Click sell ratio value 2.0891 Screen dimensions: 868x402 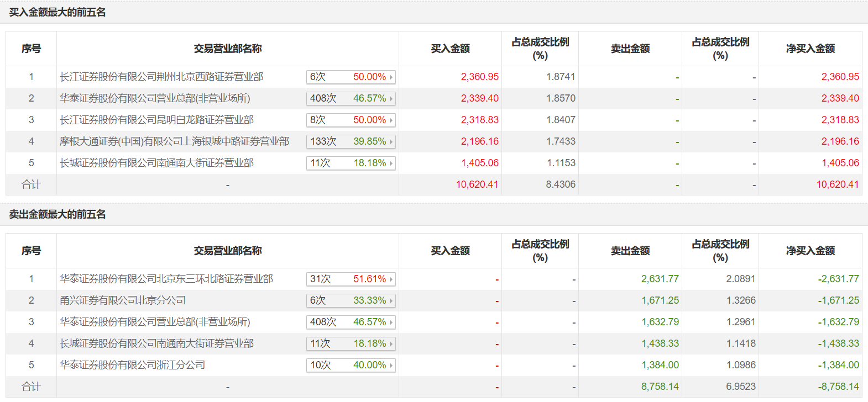[x=741, y=279]
